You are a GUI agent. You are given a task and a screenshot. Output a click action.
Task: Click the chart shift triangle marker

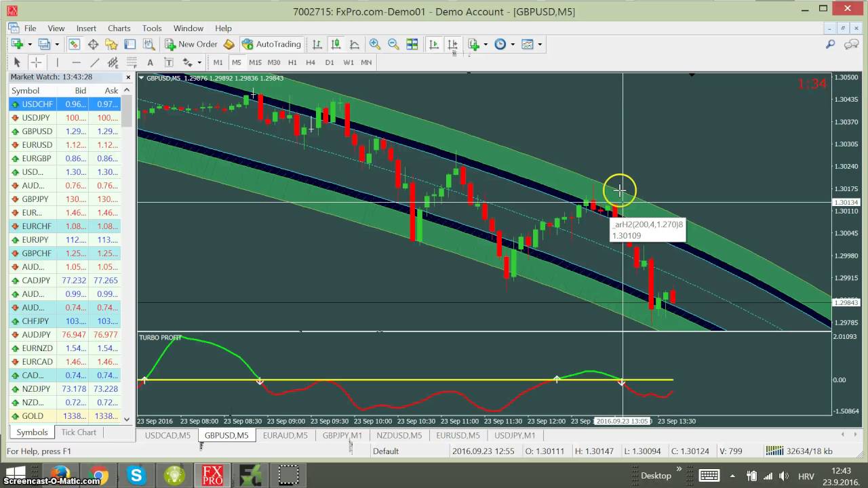692,74
